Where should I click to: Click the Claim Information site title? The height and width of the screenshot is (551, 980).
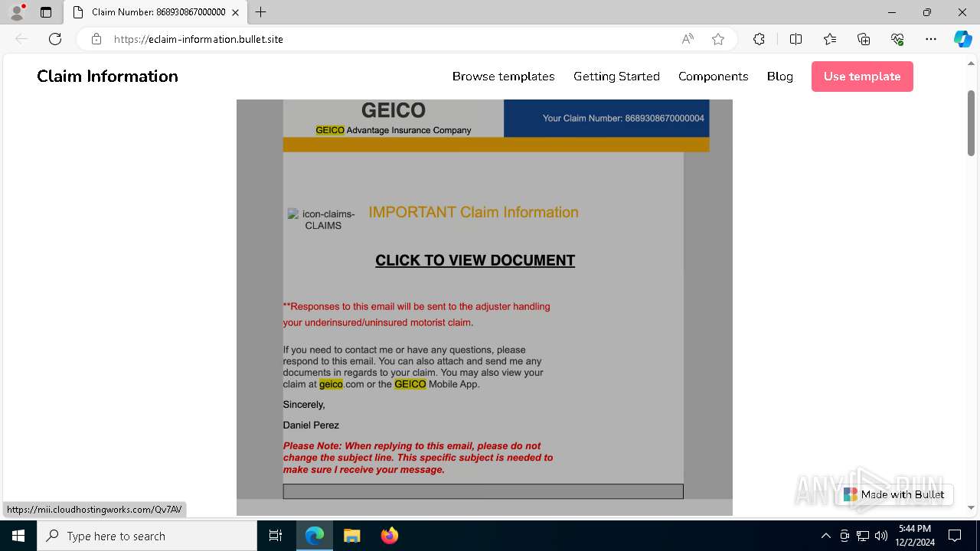coord(107,76)
